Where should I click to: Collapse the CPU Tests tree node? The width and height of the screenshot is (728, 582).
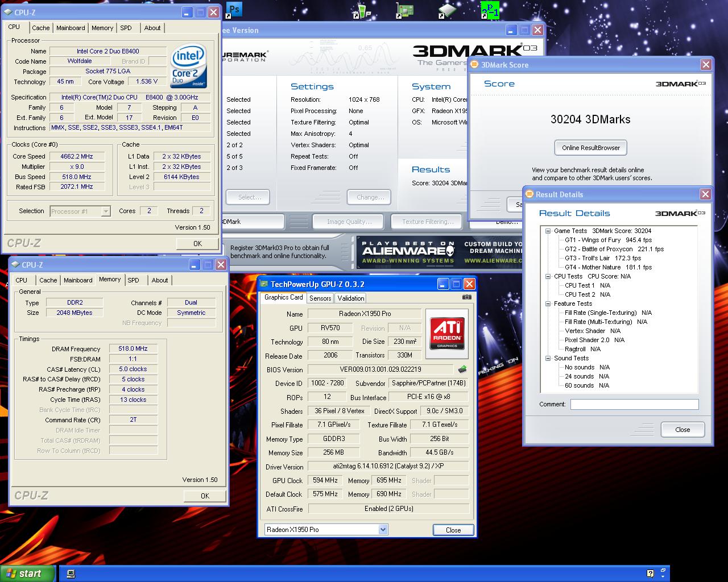pyautogui.click(x=548, y=276)
